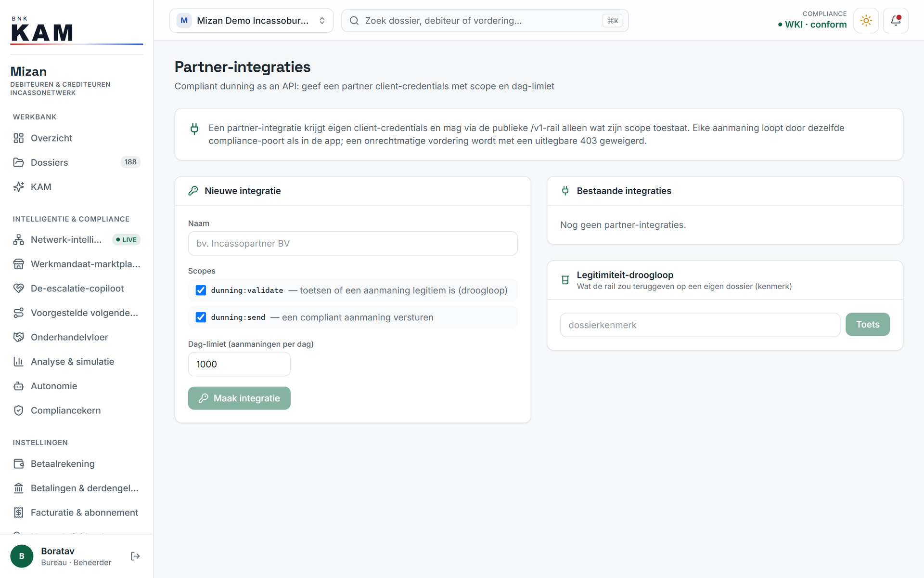
Task: Click the plug icon beside Bestaande integraties
Action: click(x=565, y=191)
